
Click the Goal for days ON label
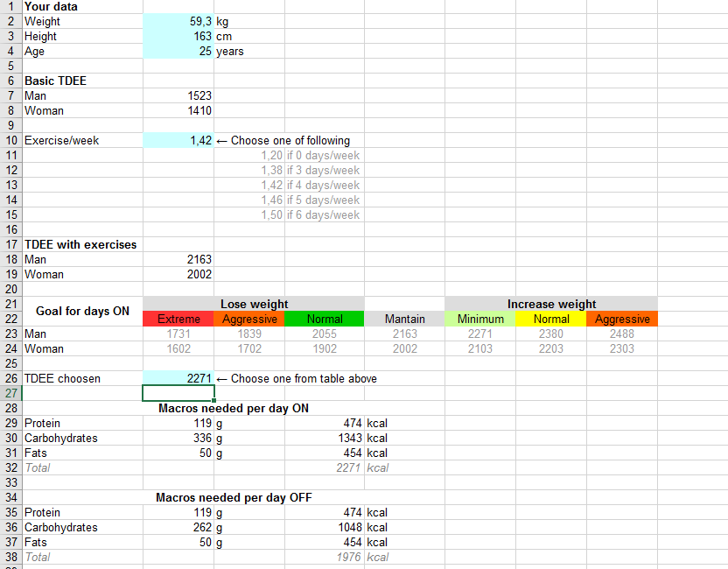(82, 311)
